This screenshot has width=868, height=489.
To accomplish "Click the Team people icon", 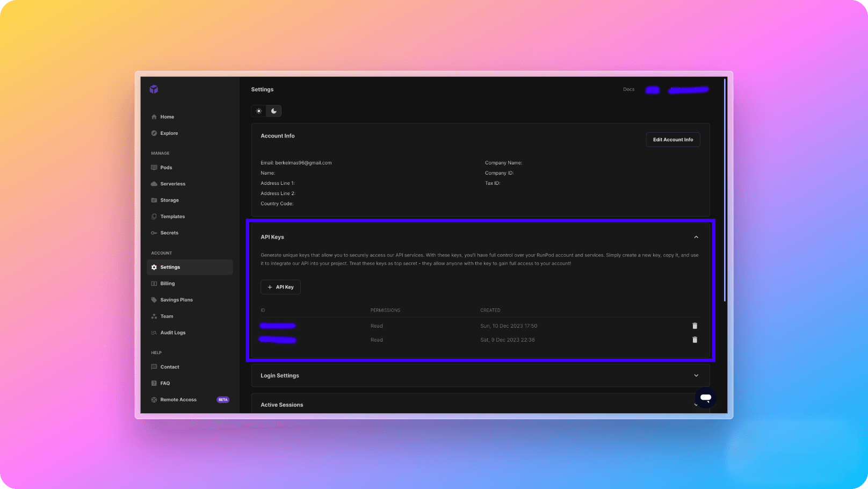I will [154, 317].
